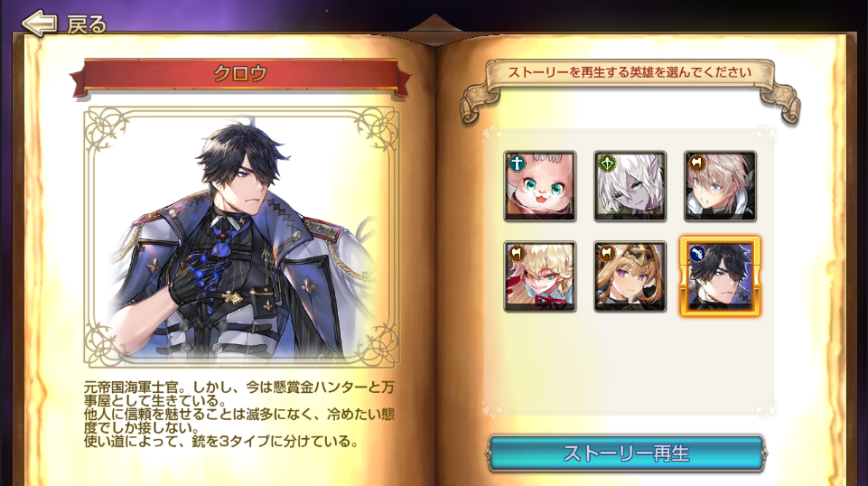Click the back arrow icon

click(39, 23)
